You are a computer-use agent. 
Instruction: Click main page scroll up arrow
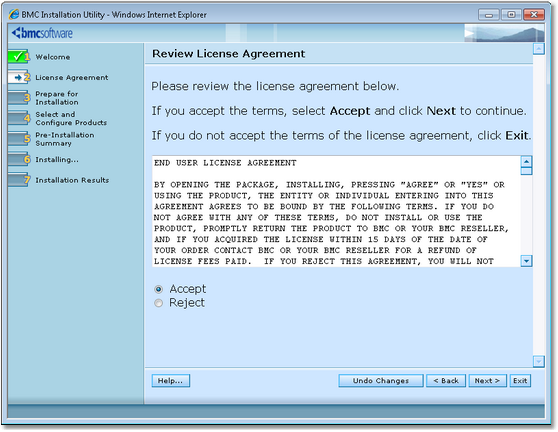point(539,49)
